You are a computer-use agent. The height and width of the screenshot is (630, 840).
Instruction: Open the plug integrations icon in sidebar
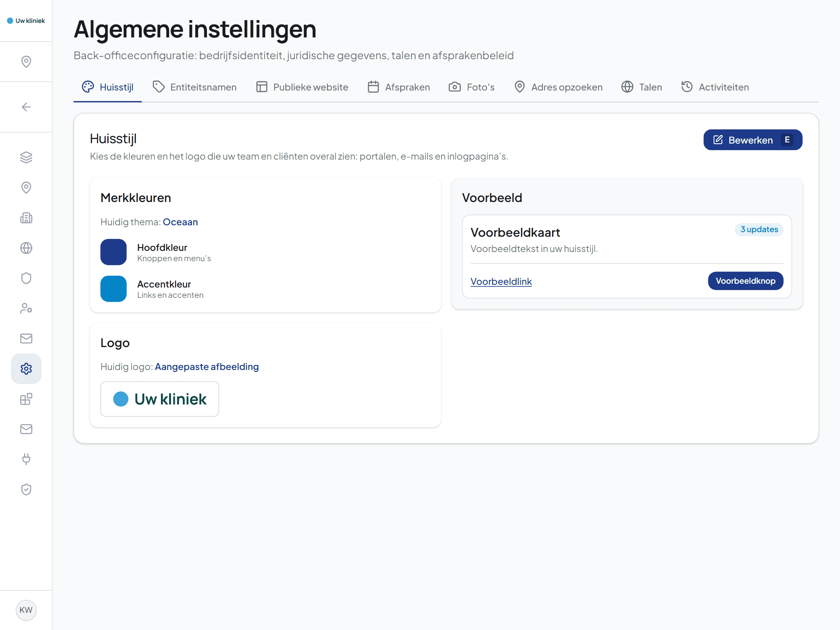26,459
